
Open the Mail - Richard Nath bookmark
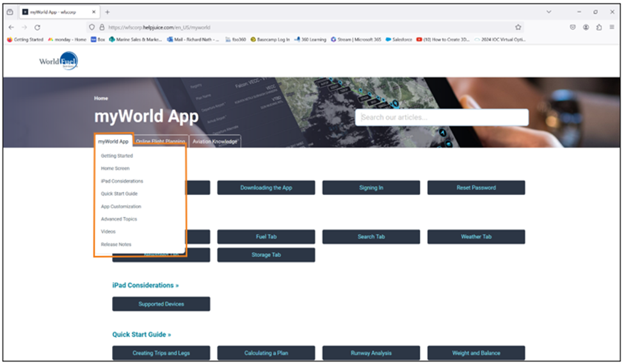point(193,40)
